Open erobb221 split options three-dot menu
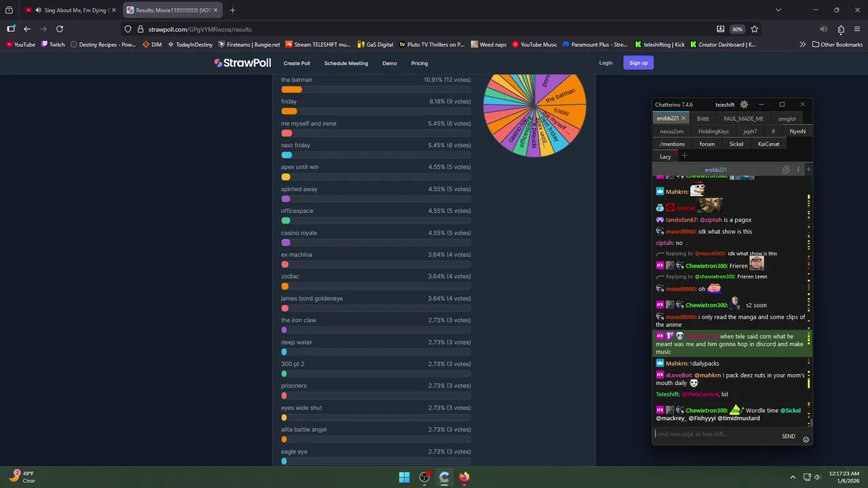 point(798,169)
